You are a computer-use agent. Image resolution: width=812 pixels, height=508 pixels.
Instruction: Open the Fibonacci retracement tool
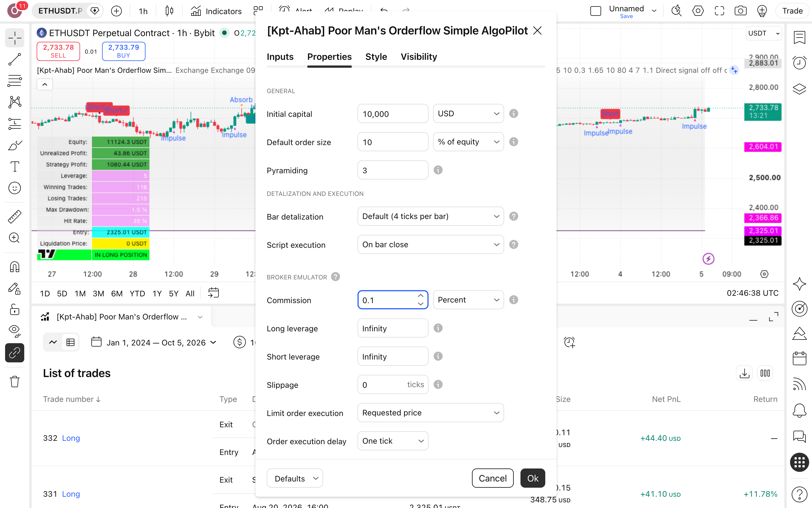(14, 81)
